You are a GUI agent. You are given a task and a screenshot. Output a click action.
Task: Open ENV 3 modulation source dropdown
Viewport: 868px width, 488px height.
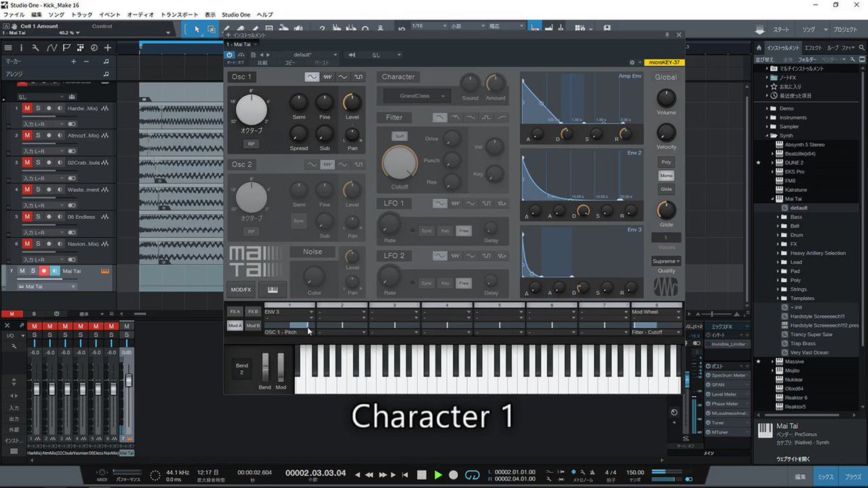tap(289, 312)
